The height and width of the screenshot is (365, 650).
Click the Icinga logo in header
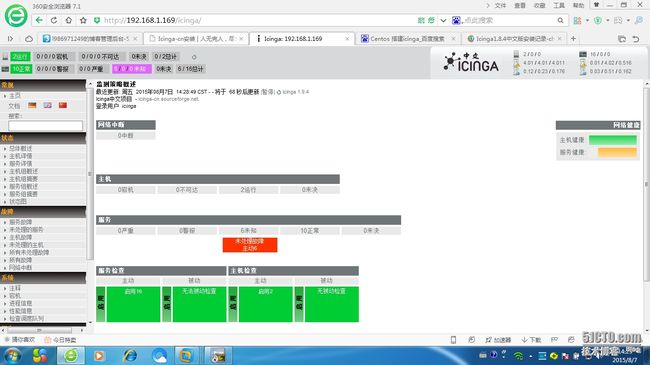(471, 63)
